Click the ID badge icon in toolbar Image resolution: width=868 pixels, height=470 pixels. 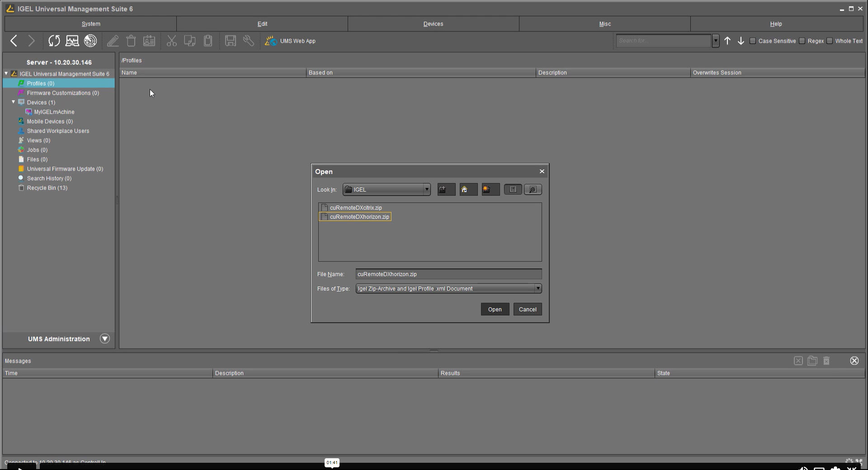click(x=149, y=41)
